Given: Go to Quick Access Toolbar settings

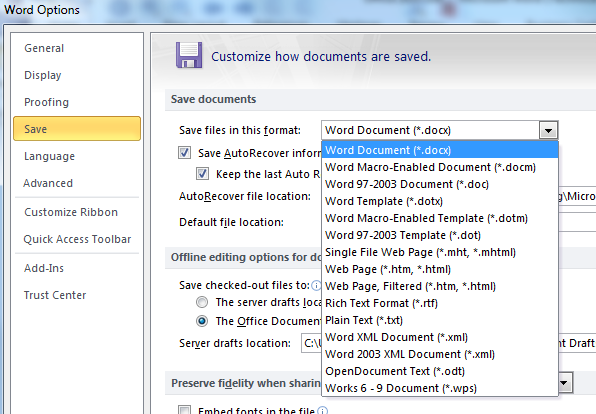Looking at the screenshot, I should [77, 239].
